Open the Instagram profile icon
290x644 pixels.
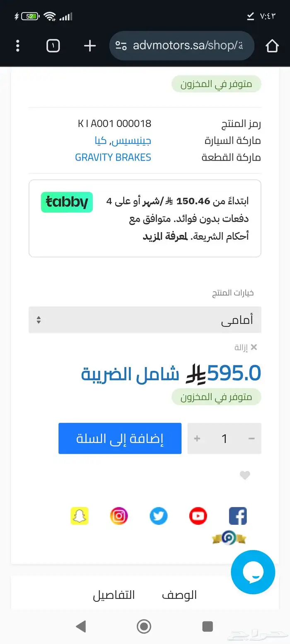point(119,516)
